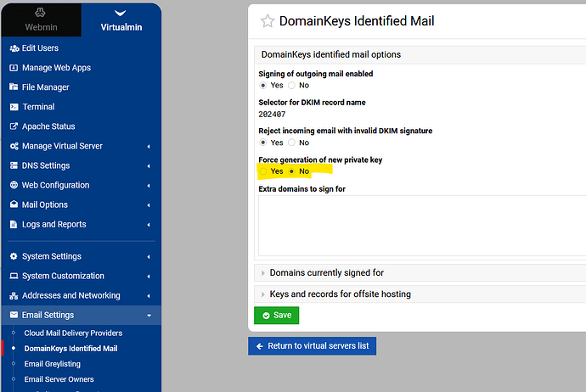
Task: Click the Apache Status icon
Action: (x=14, y=126)
